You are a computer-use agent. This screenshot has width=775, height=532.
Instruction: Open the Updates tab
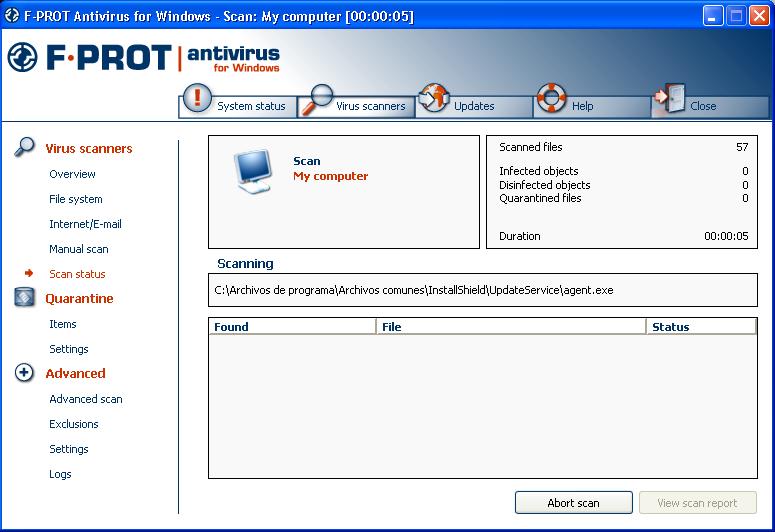coord(474,106)
